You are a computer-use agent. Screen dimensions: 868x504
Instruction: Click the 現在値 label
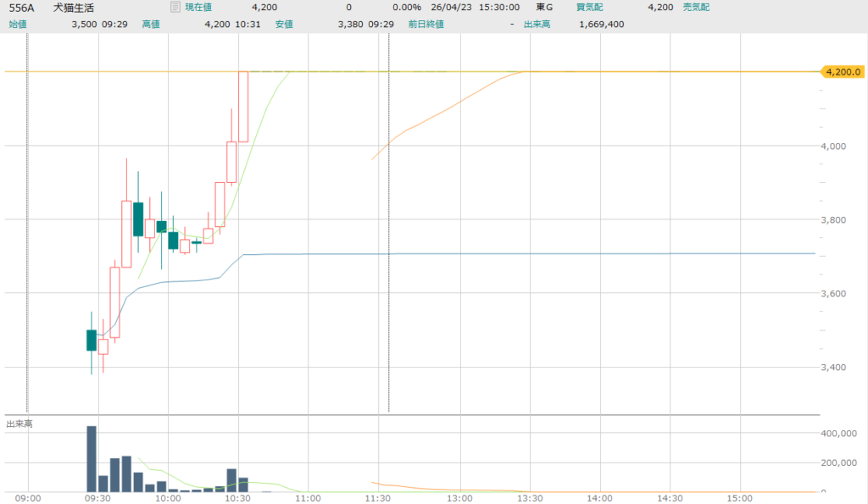pyautogui.click(x=199, y=8)
